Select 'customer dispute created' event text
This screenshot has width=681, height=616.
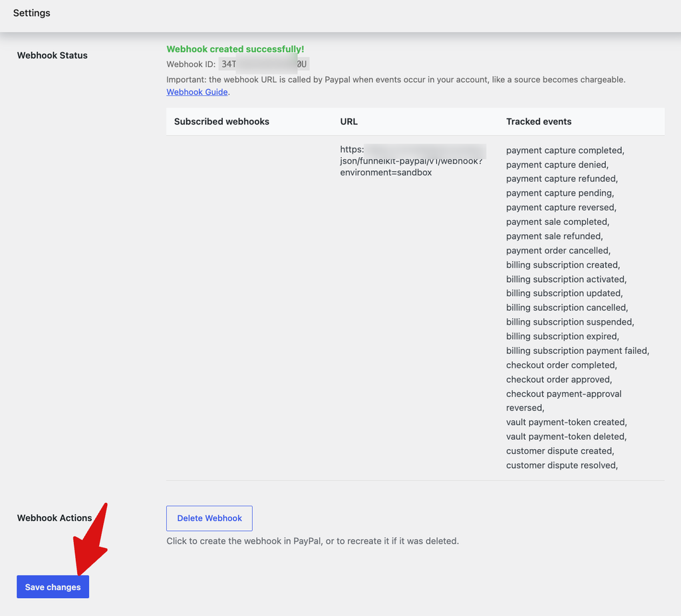pos(560,450)
